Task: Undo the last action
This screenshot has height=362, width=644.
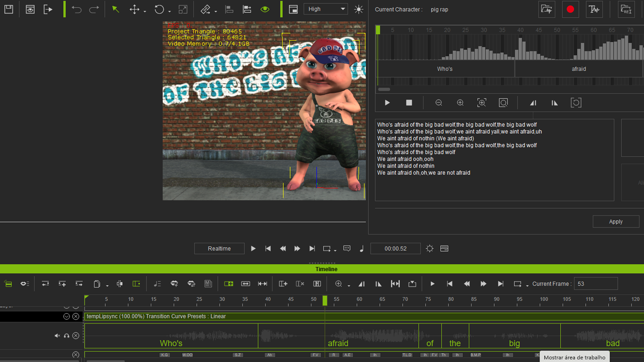Action: (x=76, y=9)
